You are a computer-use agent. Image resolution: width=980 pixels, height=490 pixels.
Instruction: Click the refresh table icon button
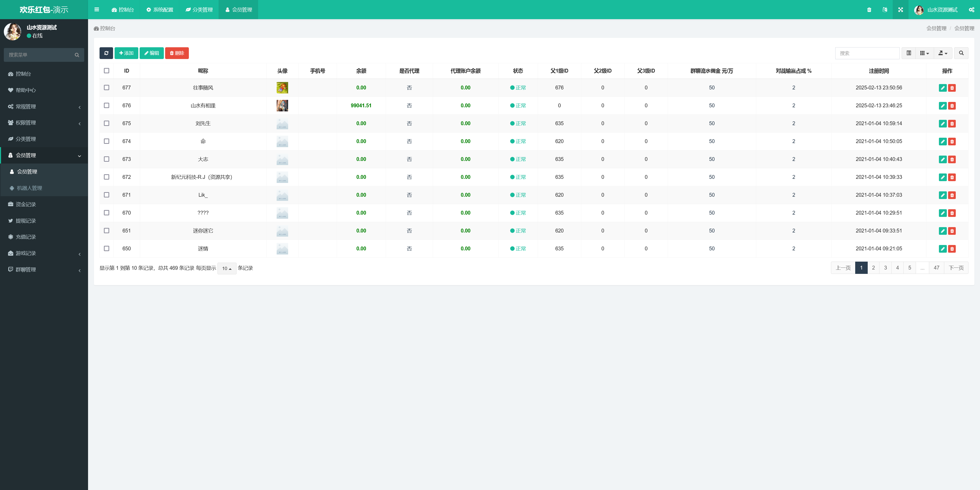(106, 53)
